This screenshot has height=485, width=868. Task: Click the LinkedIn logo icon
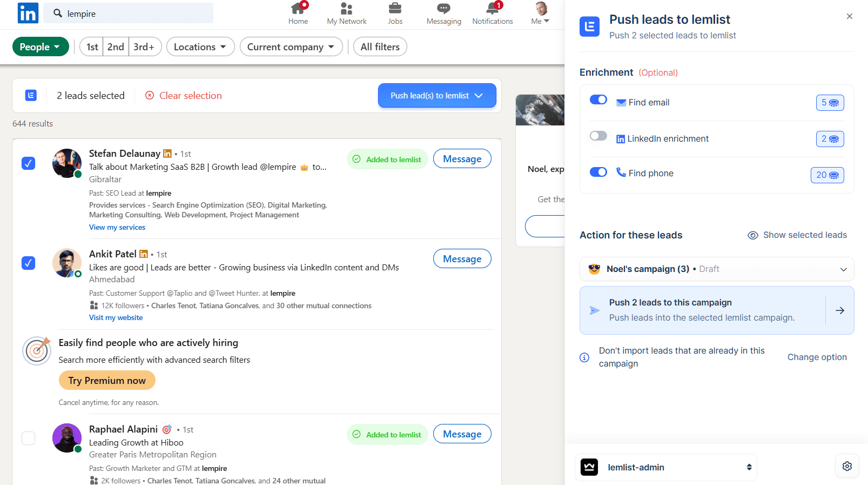click(x=28, y=13)
